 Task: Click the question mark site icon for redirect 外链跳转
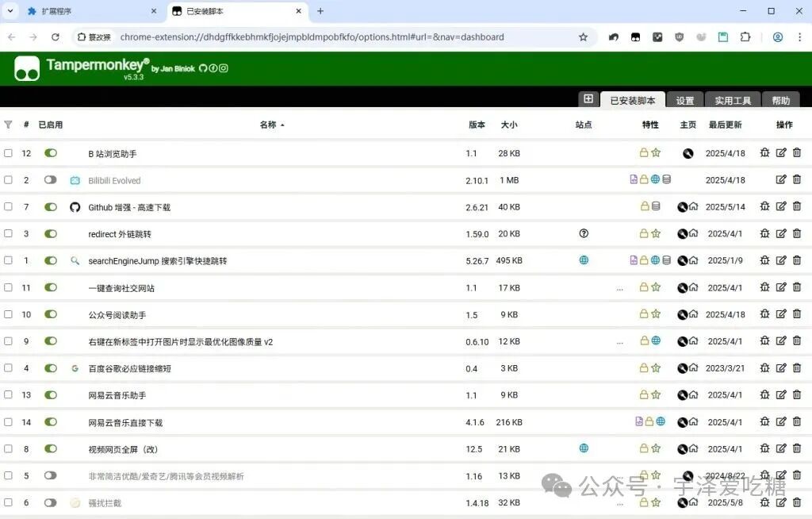tap(584, 233)
